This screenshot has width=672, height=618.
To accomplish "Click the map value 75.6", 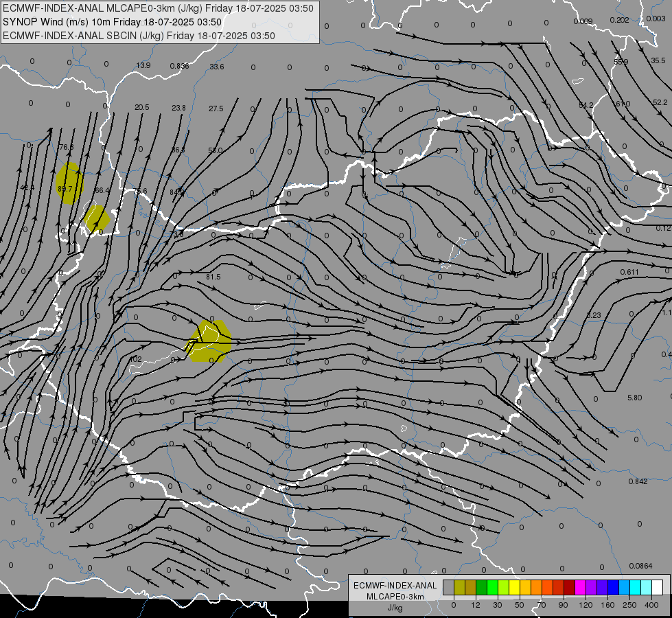I will [140, 192].
